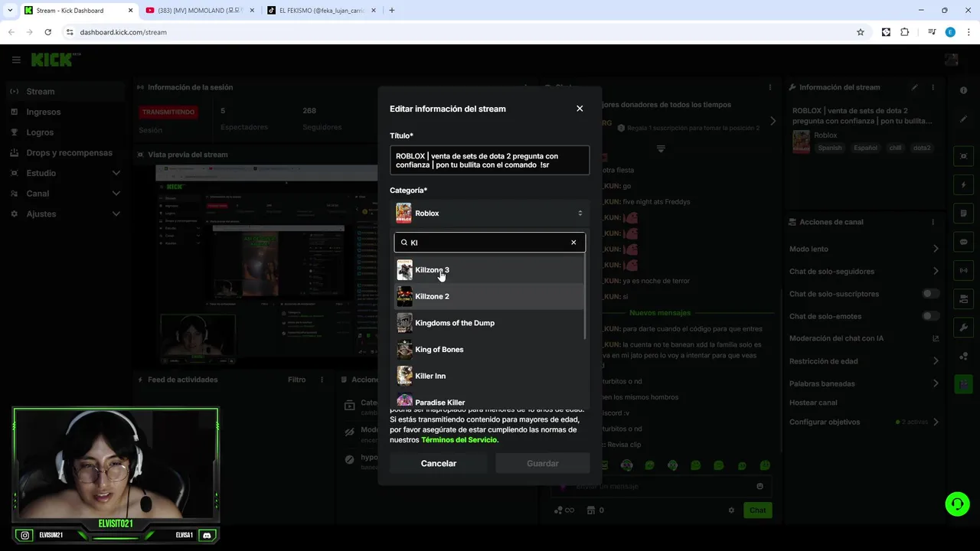Image resolution: width=980 pixels, height=551 pixels.
Task: Select Killzone 2 from the category list
Action: 488,296
